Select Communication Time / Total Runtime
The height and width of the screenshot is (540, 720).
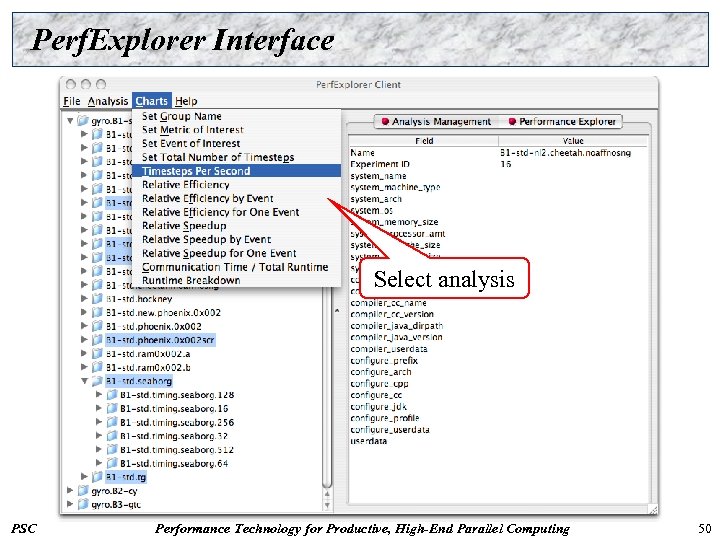(235, 267)
